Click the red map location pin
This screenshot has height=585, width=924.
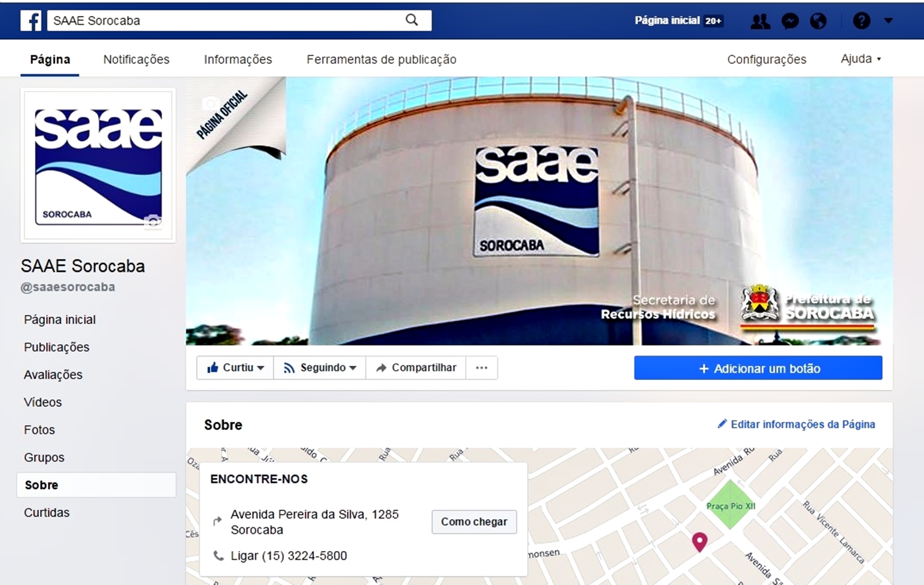(700, 542)
